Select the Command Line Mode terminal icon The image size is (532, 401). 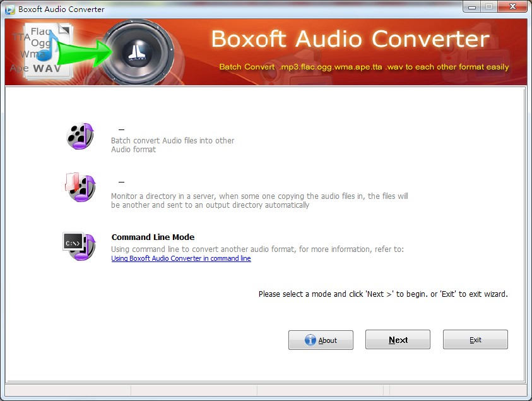80,246
